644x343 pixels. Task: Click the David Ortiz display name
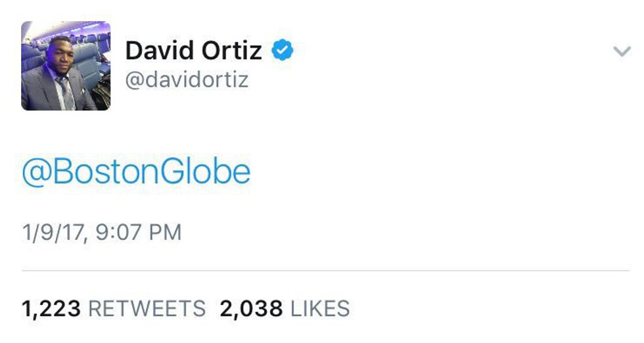(x=193, y=51)
